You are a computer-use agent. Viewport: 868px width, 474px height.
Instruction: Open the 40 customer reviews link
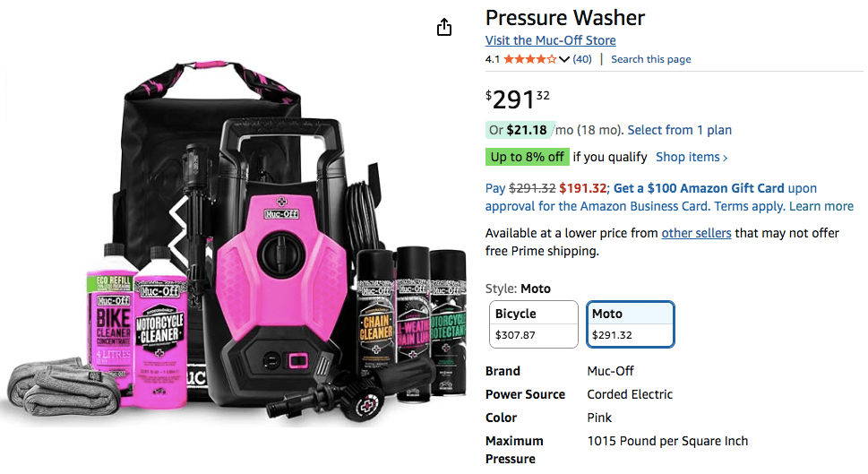582,59
